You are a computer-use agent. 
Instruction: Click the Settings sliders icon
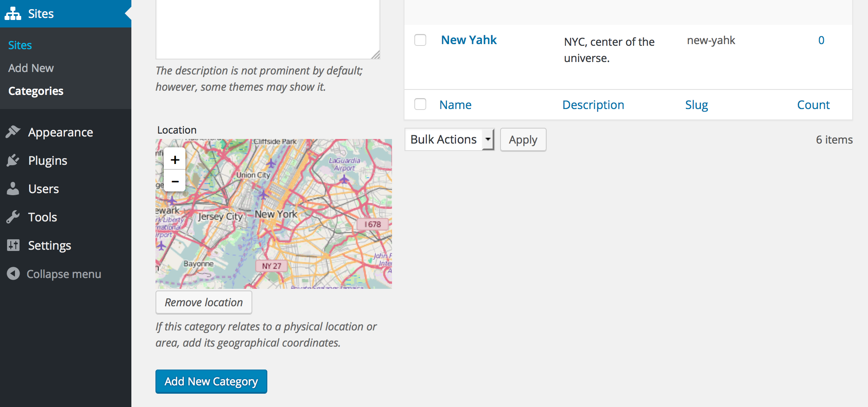tap(13, 245)
